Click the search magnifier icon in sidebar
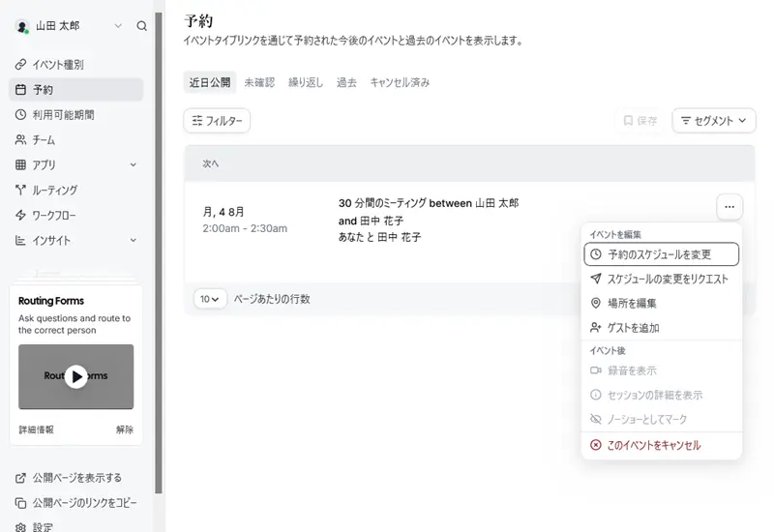The width and height of the screenshot is (774, 532). point(141,26)
